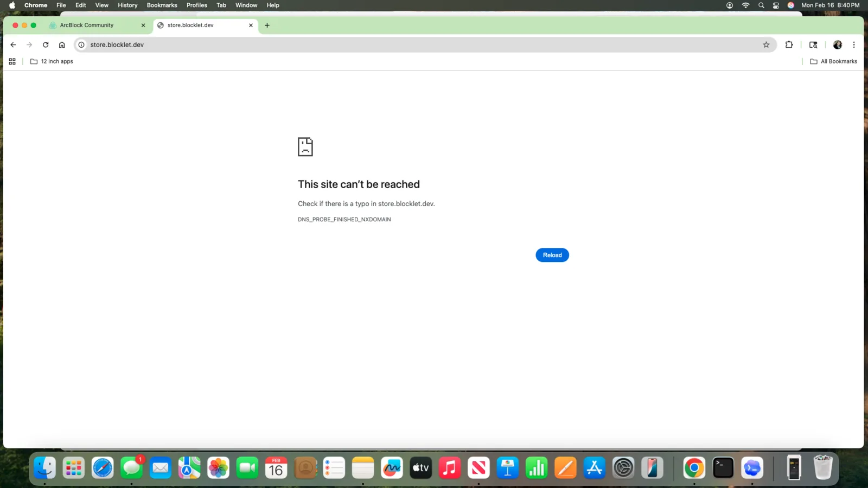The image size is (868, 488).
Task: Open Chrome's three-dot menu
Action: point(854,45)
